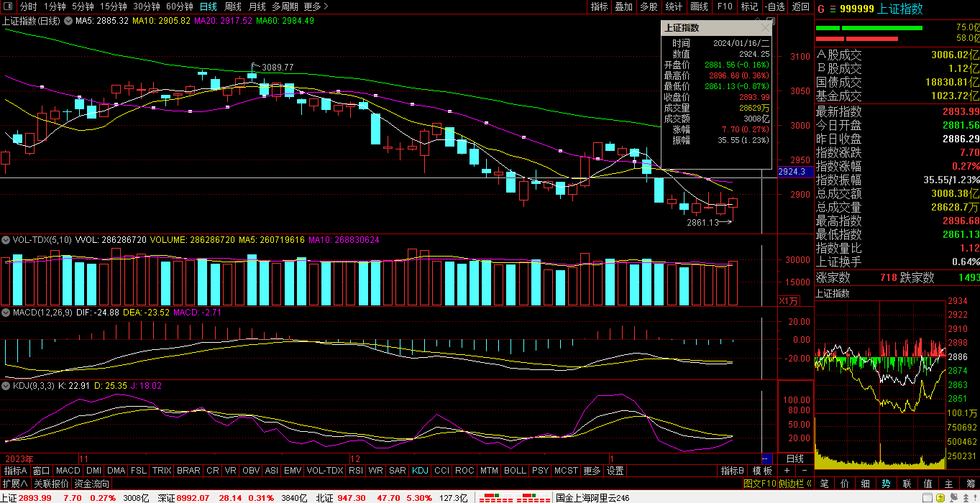Click the 设置 indicator settings button
This screenshot has width=980, height=503.
click(x=615, y=471)
